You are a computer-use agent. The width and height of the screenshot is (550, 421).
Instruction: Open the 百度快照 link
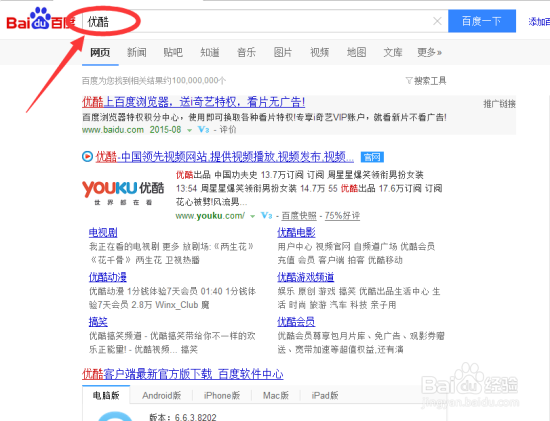tap(299, 215)
